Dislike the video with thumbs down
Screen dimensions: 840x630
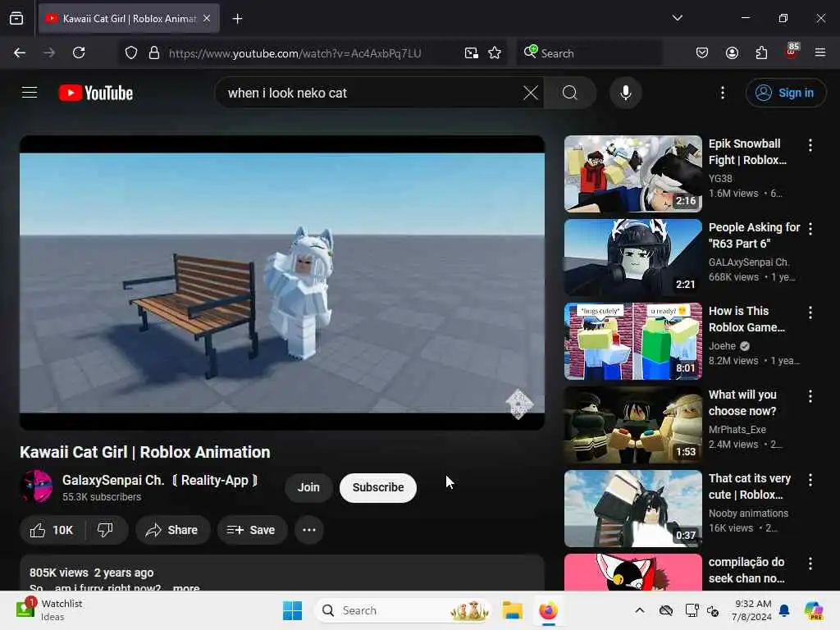(106, 530)
